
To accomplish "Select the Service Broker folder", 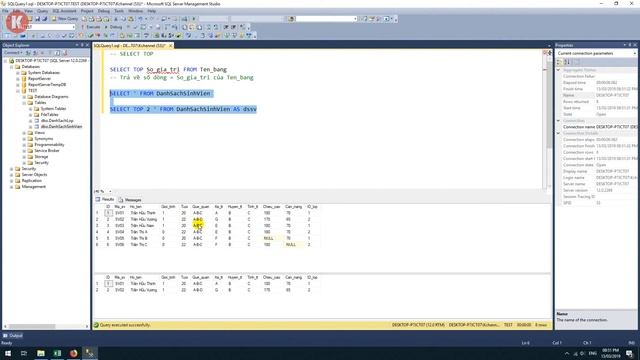I will point(47,151).
